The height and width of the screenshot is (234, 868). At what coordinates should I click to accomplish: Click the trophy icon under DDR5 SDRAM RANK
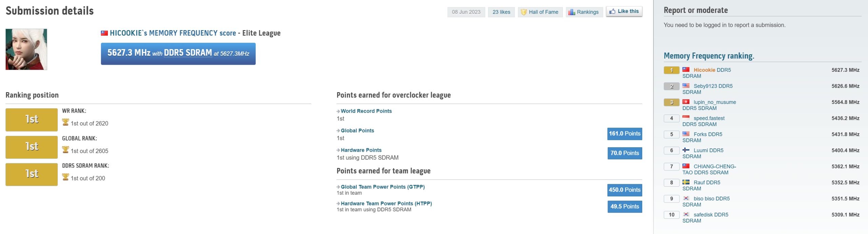65,177
